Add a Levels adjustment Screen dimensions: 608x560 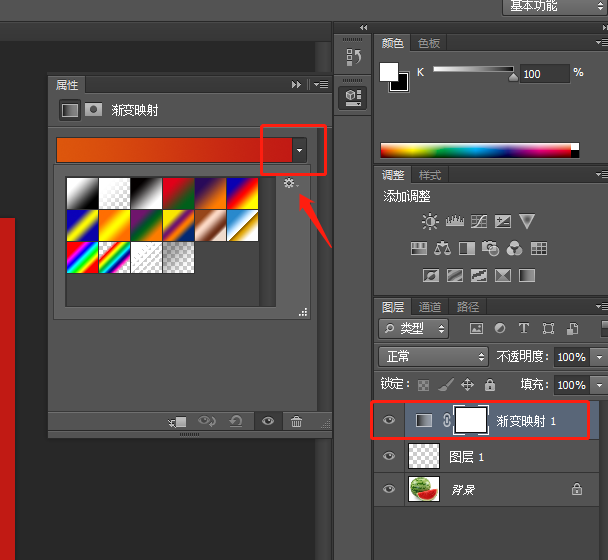(x=455, y=221)
